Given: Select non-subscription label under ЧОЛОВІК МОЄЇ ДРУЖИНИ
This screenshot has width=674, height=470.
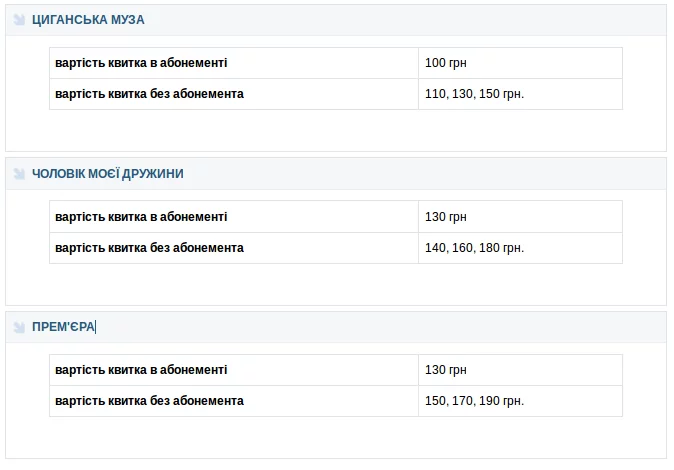Looking at the screenshot, I should click(149, 248).
